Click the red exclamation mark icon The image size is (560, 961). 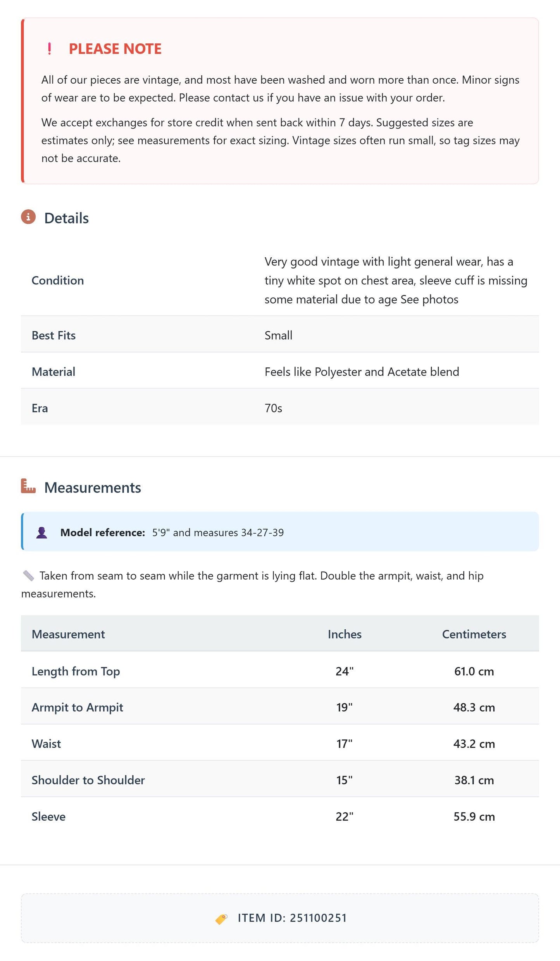(x=49, y=49)
